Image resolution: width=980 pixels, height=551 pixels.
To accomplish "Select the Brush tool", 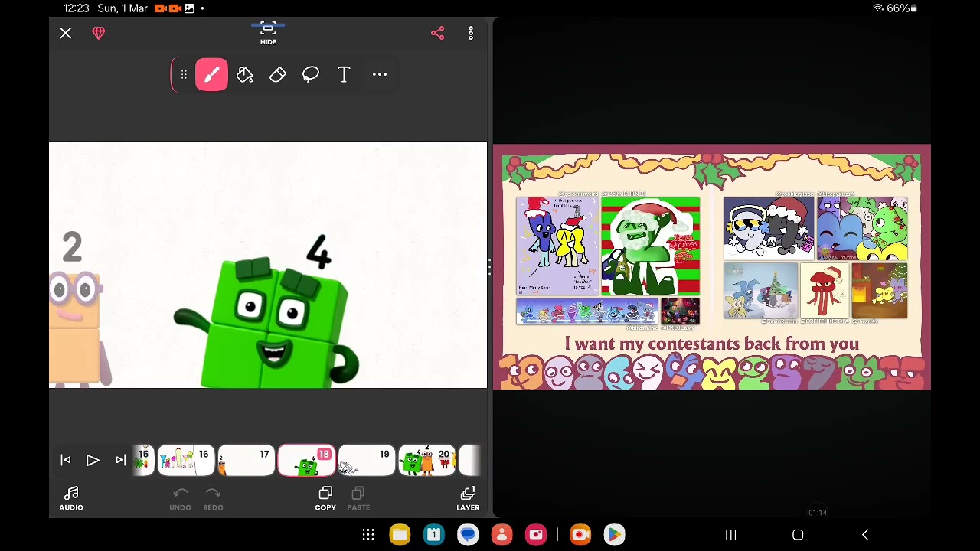I will [x=211, y=75].
